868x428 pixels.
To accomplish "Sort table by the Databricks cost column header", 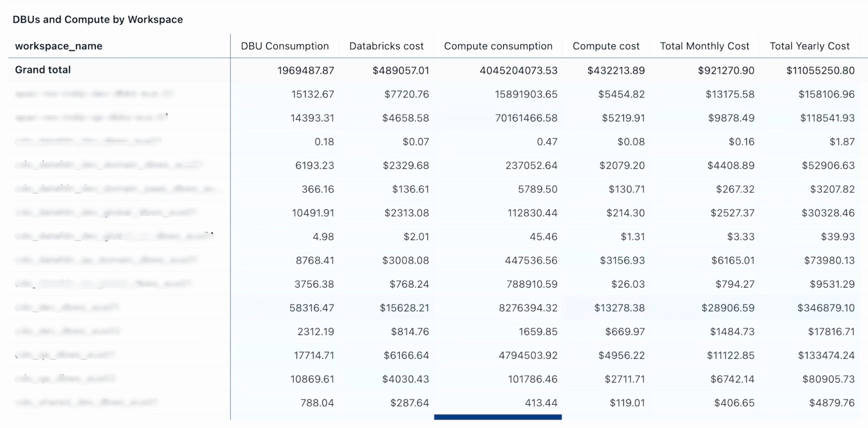I will pyautogui.click(x=386, y=46).
